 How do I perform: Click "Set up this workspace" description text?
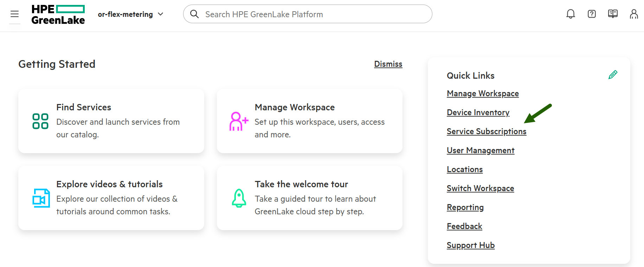pos(320,128)
